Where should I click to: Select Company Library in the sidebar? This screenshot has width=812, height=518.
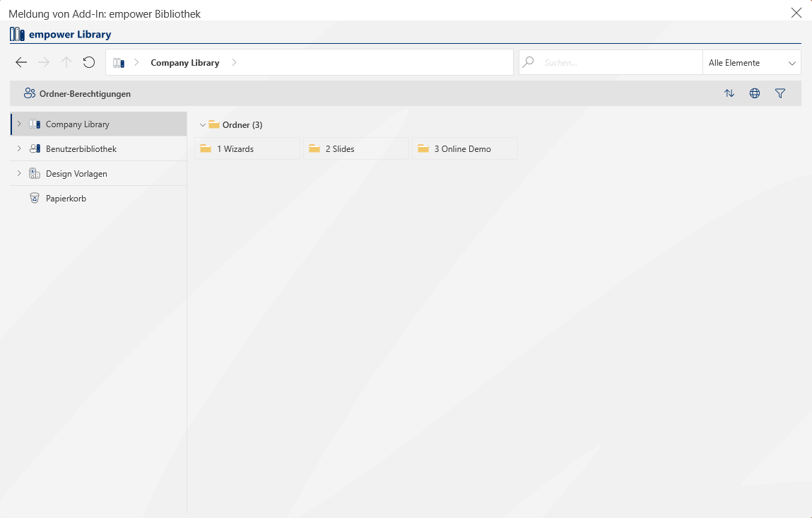tap(99, 124)
